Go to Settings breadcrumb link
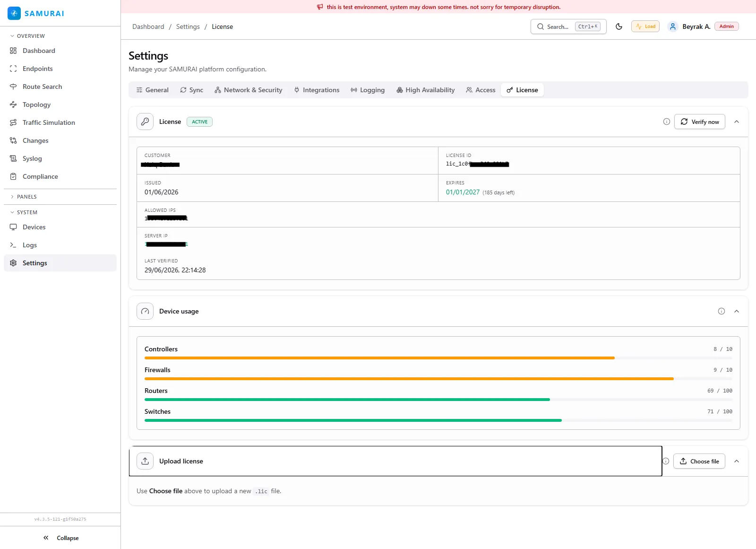Image resolution: width=756 pixels, height=549 pixels. point(188,26)
